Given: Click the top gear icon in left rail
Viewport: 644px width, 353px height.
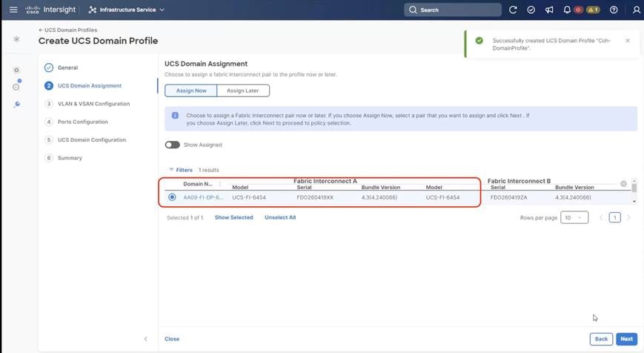Looking at the screenshot, I should click(16, 39).
